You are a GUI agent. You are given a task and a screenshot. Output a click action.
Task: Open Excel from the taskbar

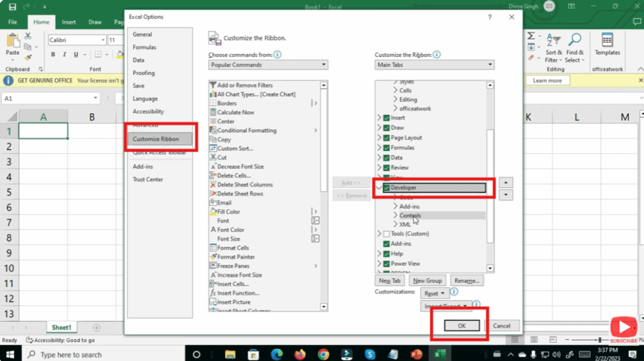click(x=440, y=354)
